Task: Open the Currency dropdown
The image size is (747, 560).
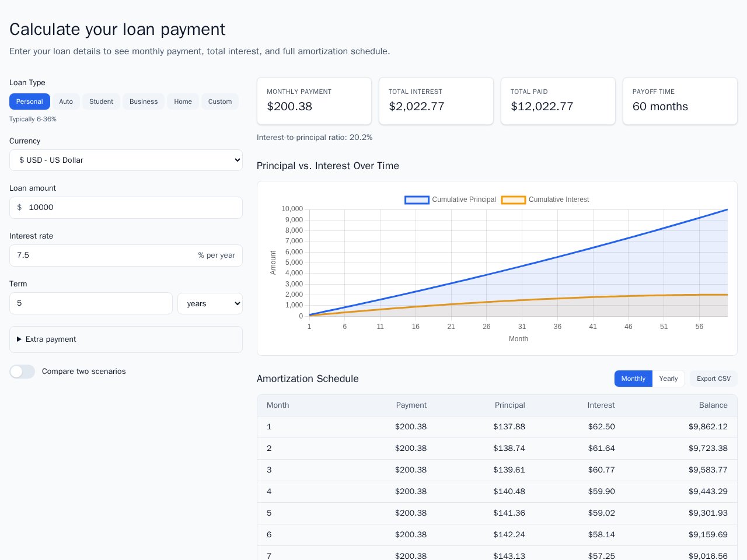Action: pyautogui.click(x=126, y=160)
